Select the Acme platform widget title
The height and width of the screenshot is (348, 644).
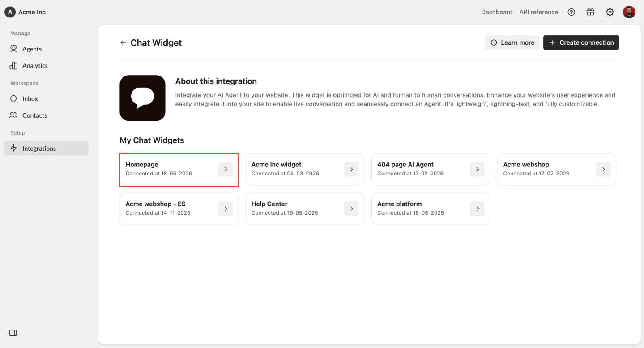[400, 204]
